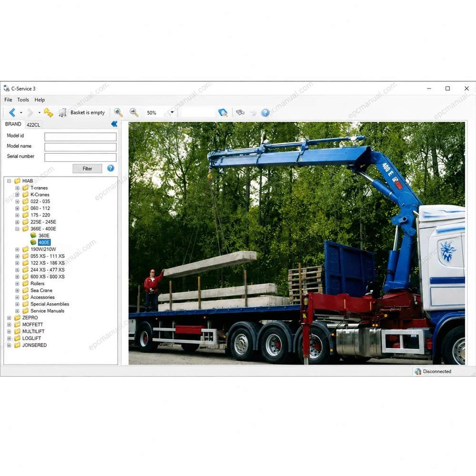
Task: Select the 244 XS - 477 XS folder
Action: (x=47, y=269)
